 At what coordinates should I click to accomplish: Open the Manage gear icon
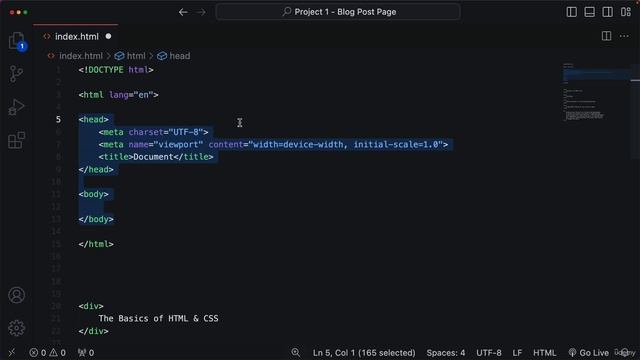[x=16, y=328]
